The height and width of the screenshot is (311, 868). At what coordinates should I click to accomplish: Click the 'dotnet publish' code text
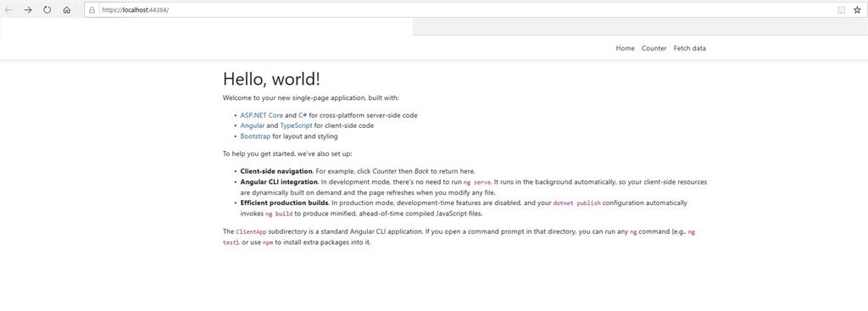tap(576, 203)
